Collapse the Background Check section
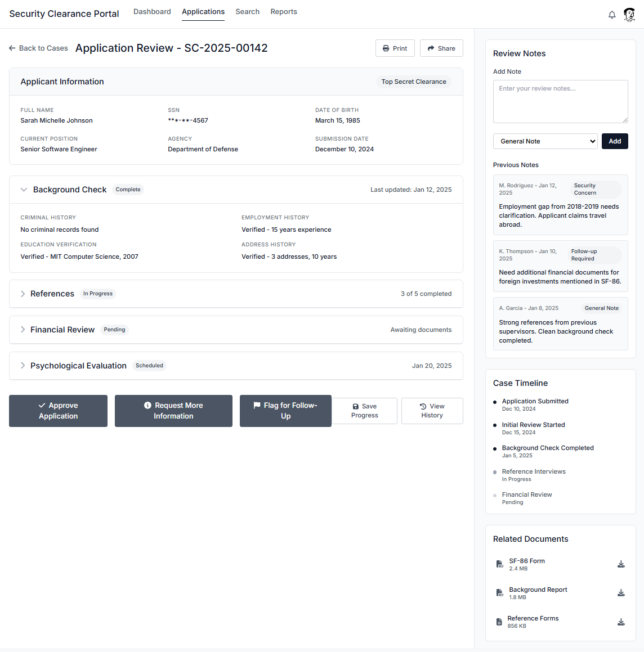Screen dimensions: 644x652 (24, 190)
